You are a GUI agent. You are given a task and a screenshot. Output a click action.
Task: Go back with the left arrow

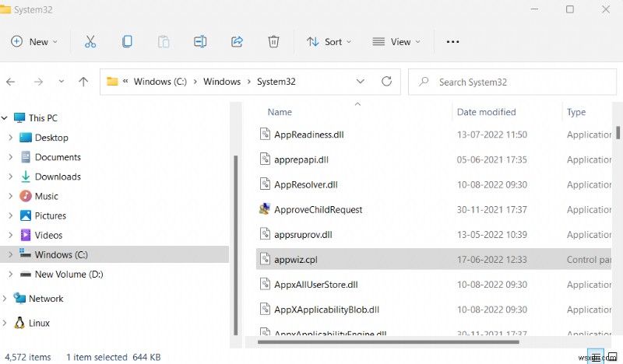[x=11, y=82]
